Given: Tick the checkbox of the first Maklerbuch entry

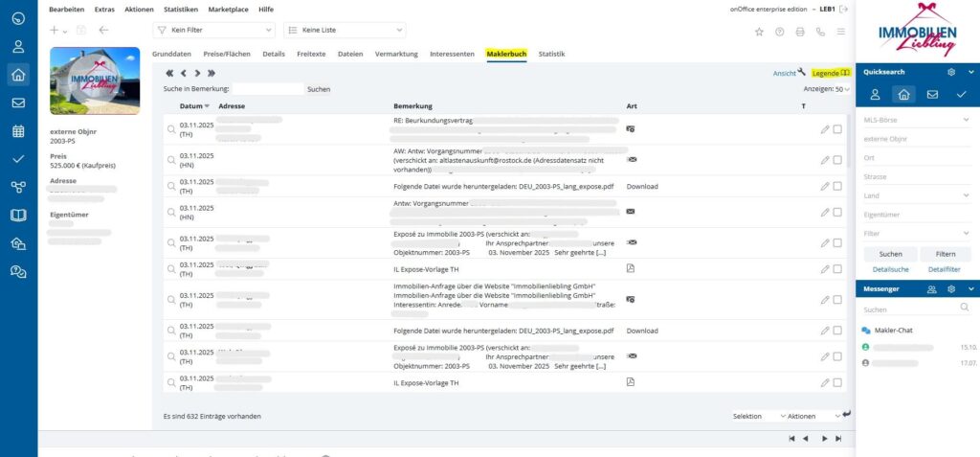Looking at the screenshot, I should pyautogui.click(x=837, y=129).
